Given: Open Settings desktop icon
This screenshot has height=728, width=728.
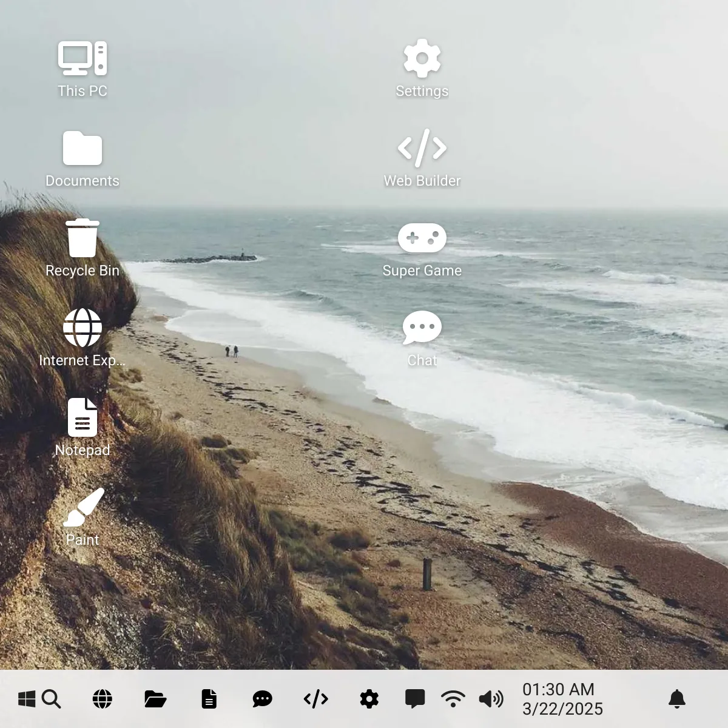Looking at the screenshot, I should (x=422, y=69).
